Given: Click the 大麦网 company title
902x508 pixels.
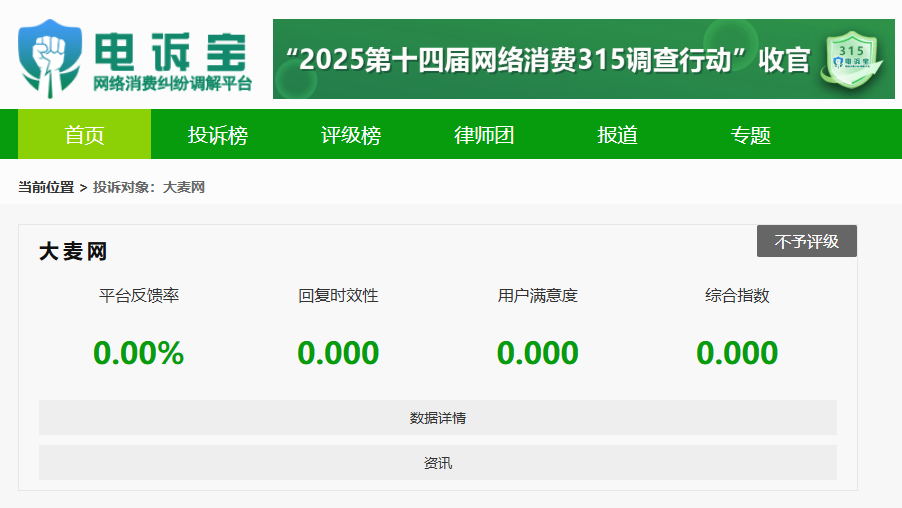Looking at the screenshot, I should click(x=73, y=252).
